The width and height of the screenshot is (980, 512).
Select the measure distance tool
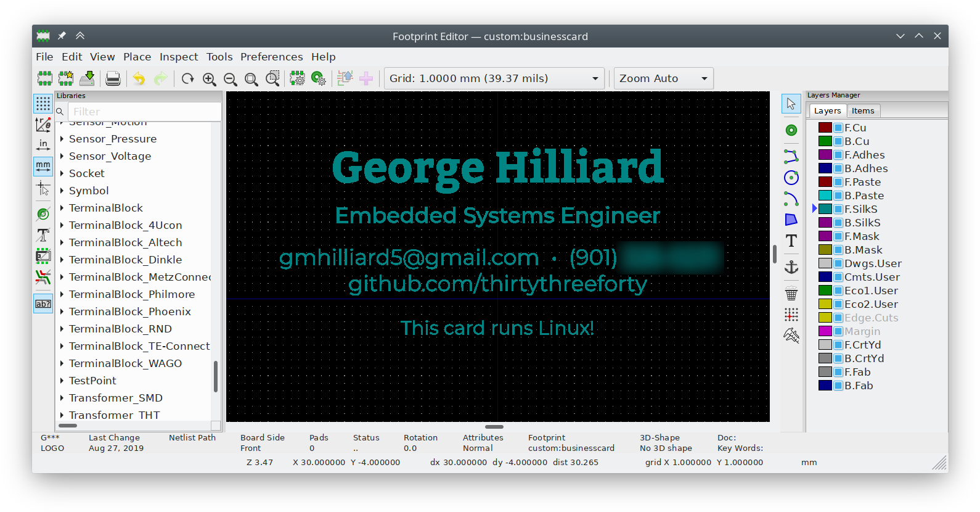791,336
